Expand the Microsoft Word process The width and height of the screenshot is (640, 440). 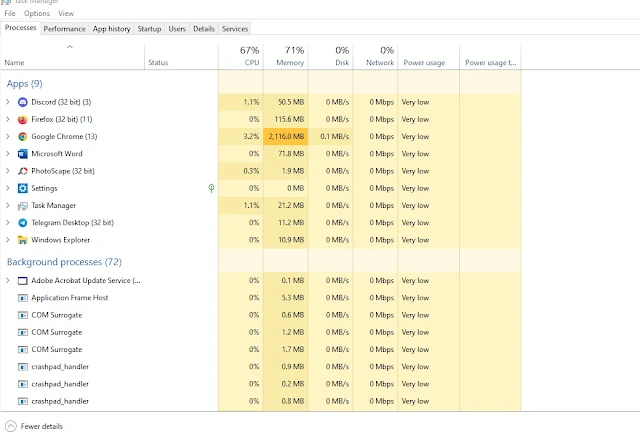coord(8,154)
